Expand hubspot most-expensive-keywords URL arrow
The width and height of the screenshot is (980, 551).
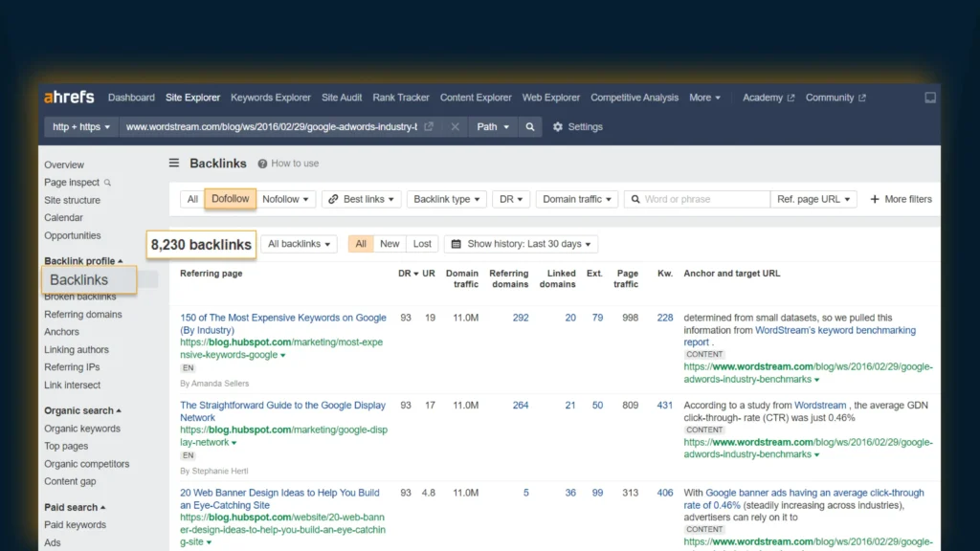click(282, 356)
